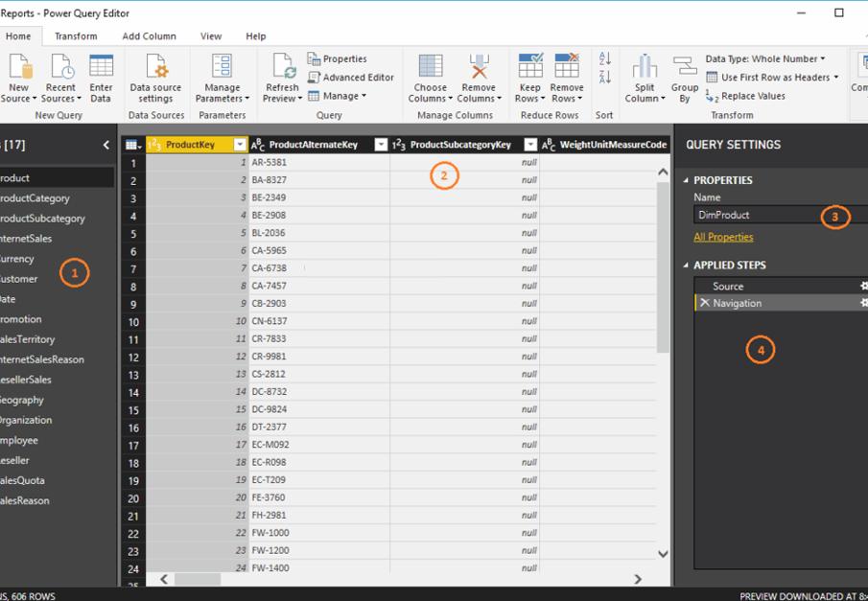Click the New Source icon

pyautogui.click(x=20, y=67)
